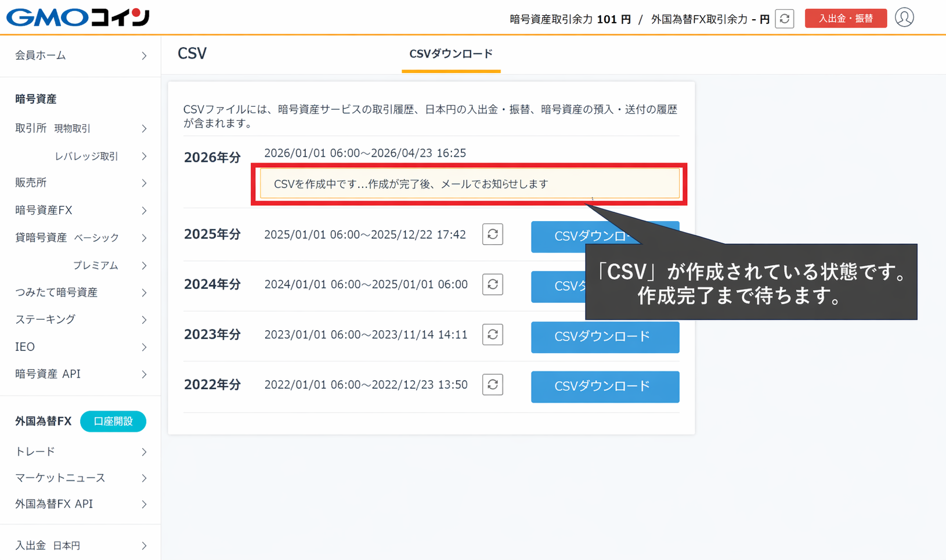Click the 暗号資産 sidebar section heading
Viewport: 946px width, 560px height.
[x=36, y=99]
